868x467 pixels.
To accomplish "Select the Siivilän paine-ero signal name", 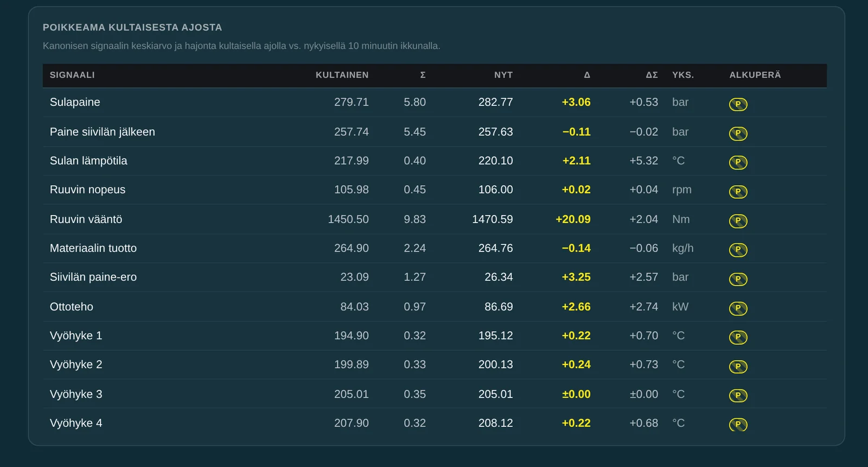I will tap(93, 277).
